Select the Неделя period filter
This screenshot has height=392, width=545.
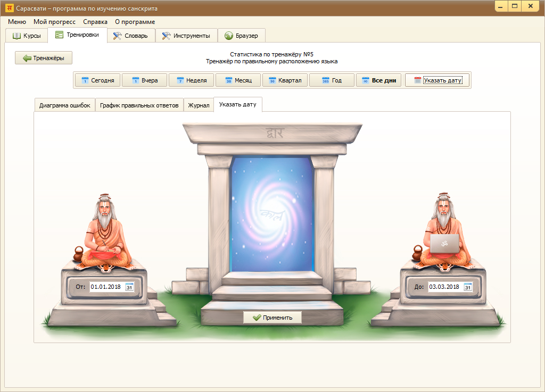click(191, 80)
